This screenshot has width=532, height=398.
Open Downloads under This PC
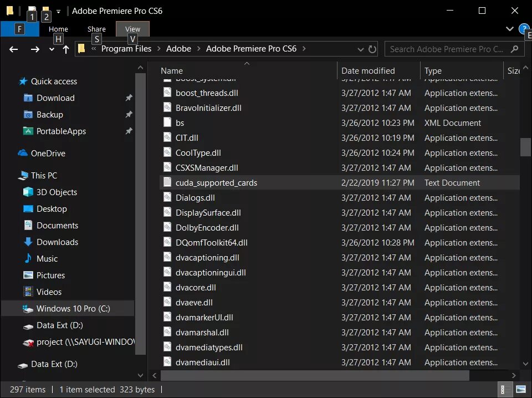(x=57, y=242)
